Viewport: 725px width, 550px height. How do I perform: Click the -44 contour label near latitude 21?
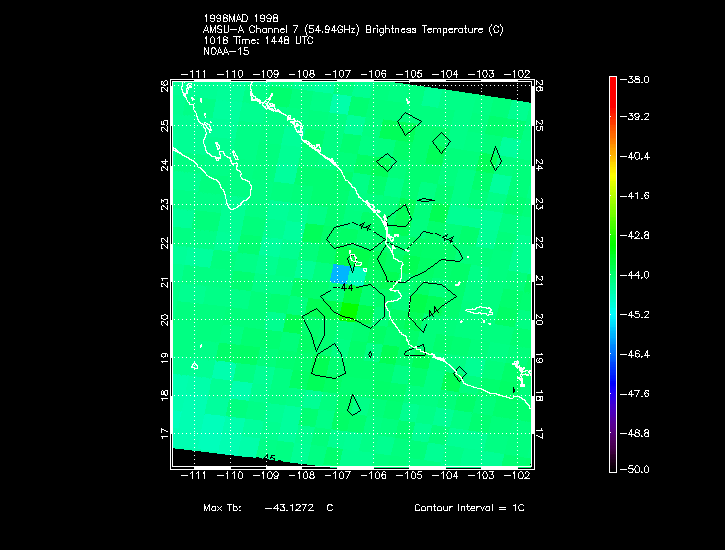[x=343, y=287]
